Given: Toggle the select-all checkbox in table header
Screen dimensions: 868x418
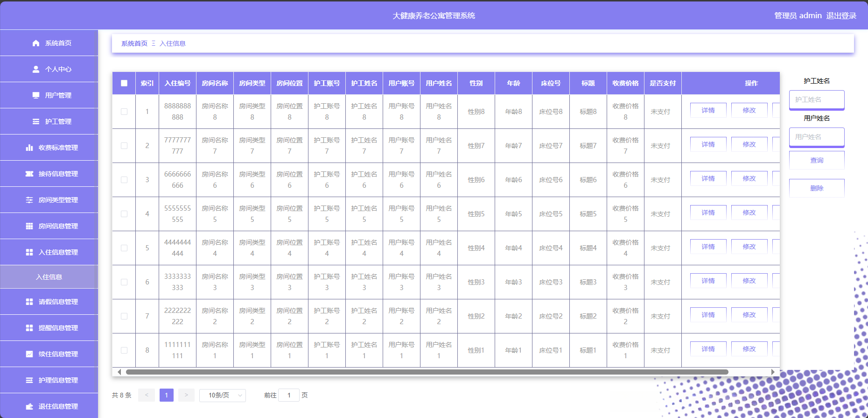Looking at the screenshot, I should [124, 83].
